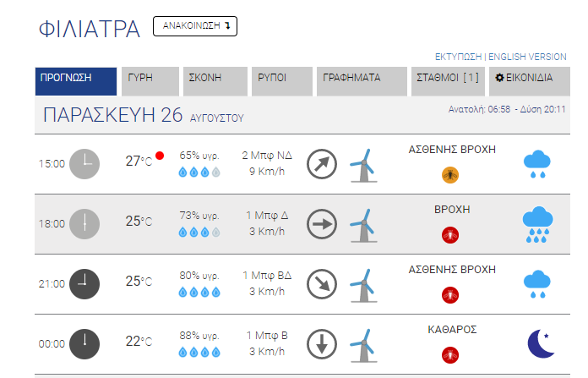The width and height of the screenshot is (588, 378).
Task: Click the orange mosquito icon at 15:00
Action: coord(450,175)
